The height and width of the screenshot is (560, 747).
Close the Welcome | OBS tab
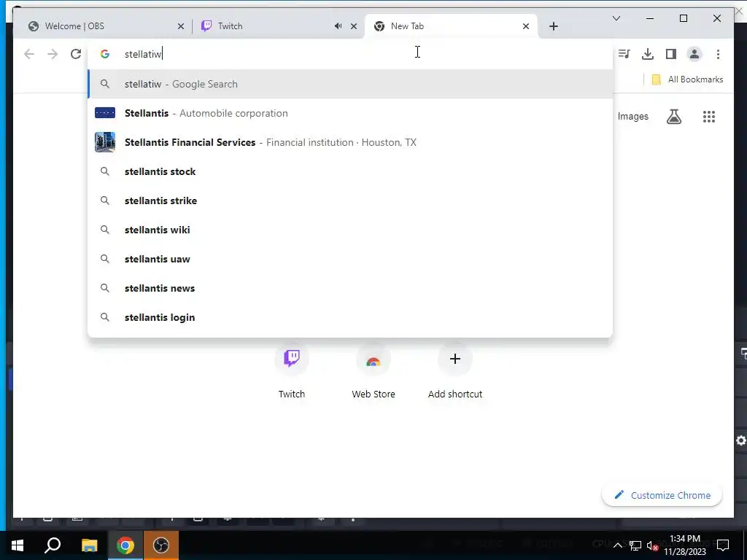coord(181,26)
